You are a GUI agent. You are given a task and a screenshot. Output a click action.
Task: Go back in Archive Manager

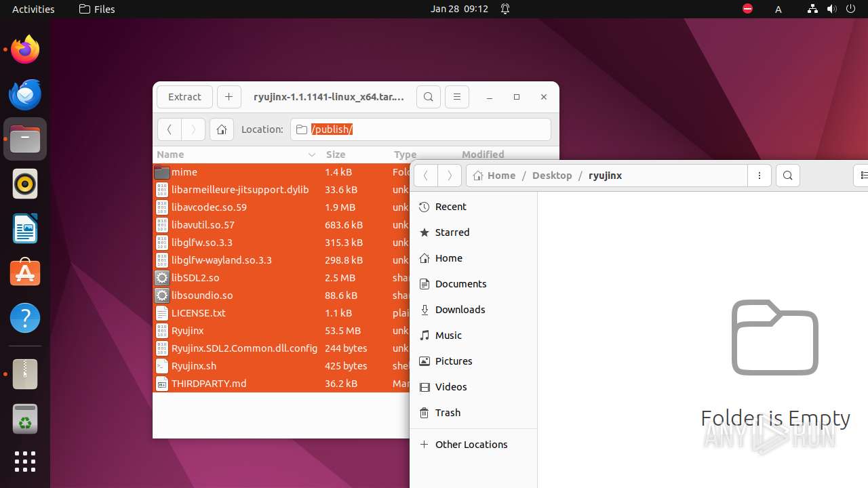tap(170, 129)
